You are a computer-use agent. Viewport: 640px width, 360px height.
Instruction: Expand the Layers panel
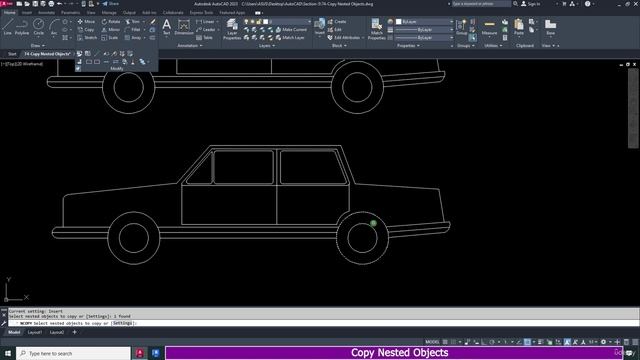point(267,46)
